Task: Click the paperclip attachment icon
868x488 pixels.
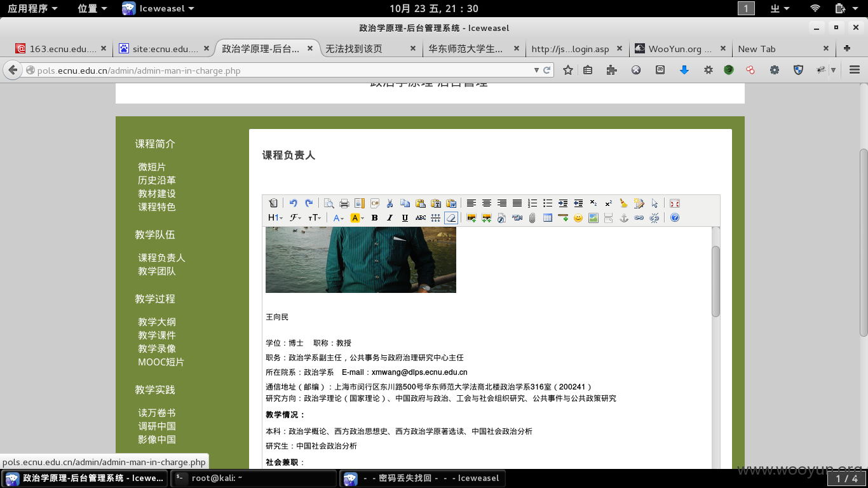Action: tap(532, 218)
